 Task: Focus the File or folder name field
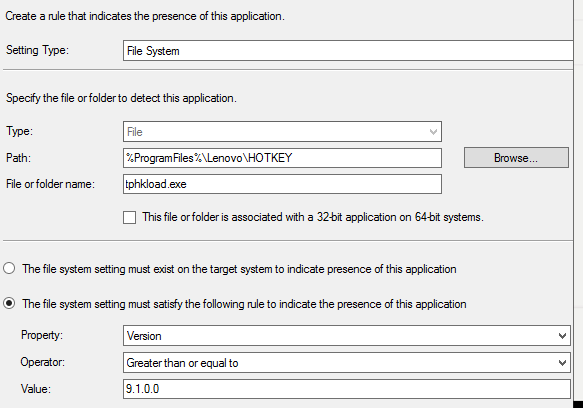[282, 184]
